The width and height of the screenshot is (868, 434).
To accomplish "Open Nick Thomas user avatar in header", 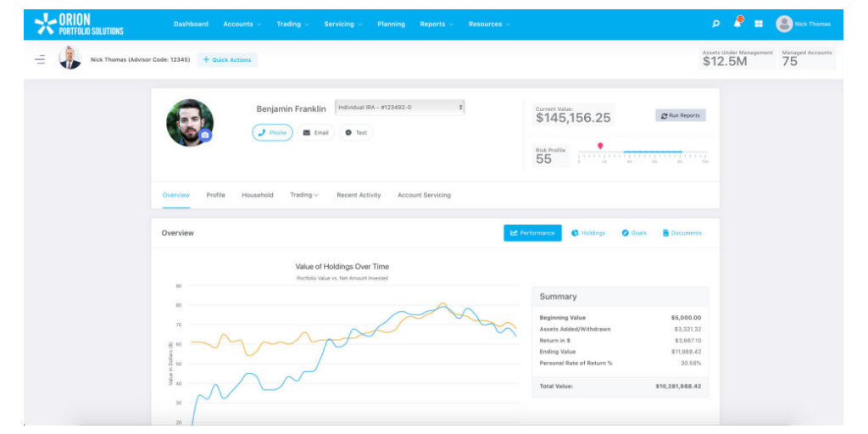I will click(784, 24).
